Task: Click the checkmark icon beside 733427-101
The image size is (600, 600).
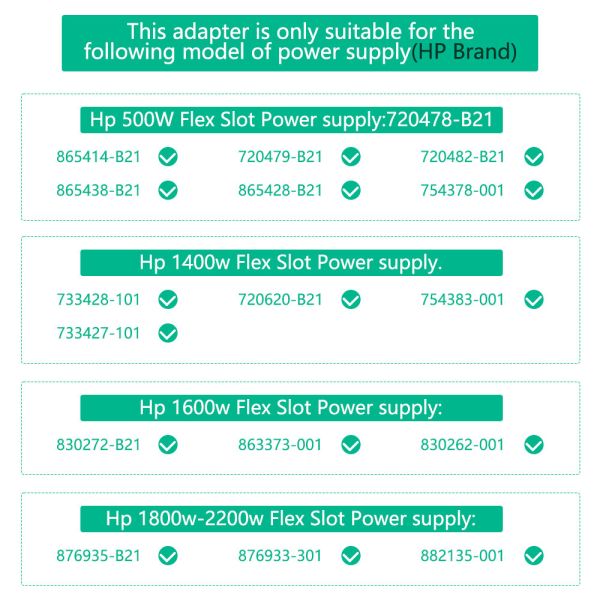Action: [168, 333]
